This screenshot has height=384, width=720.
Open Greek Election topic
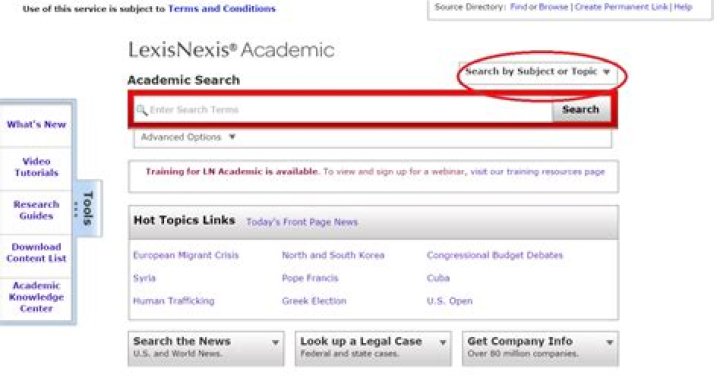[x=314, y=301]
